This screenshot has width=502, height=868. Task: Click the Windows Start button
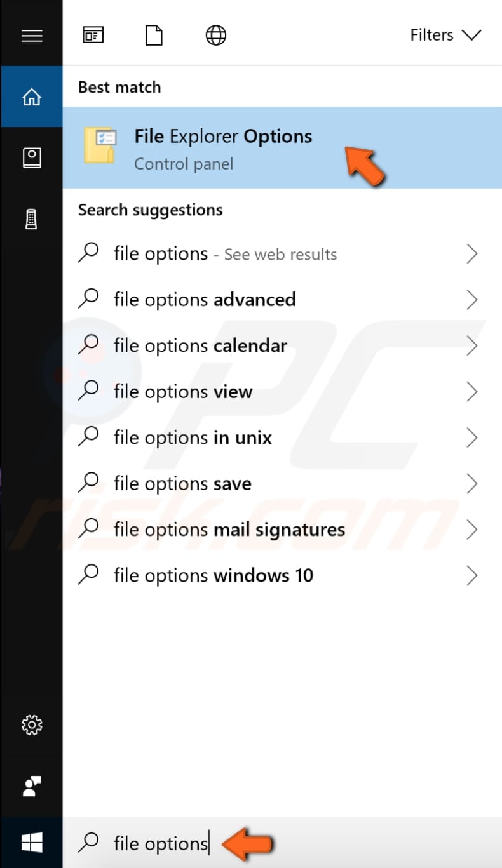31,841
